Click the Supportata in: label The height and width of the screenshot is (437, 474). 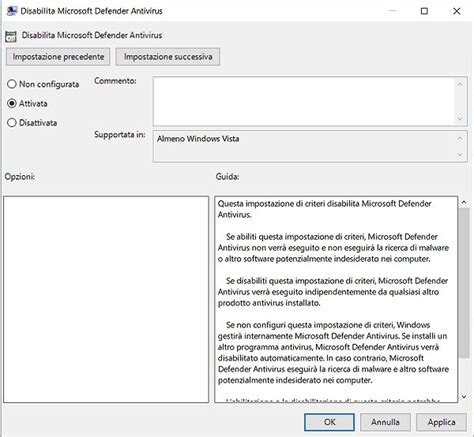coord(120,135)
